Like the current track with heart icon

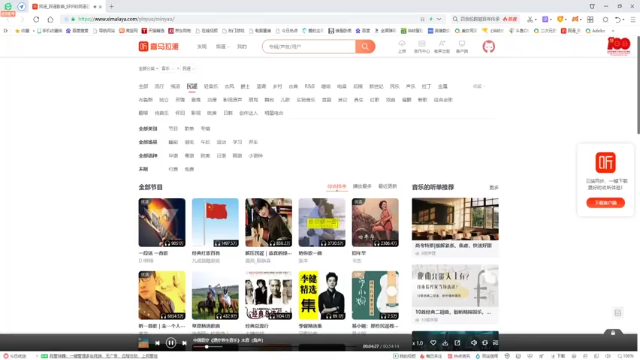[433, 343]
